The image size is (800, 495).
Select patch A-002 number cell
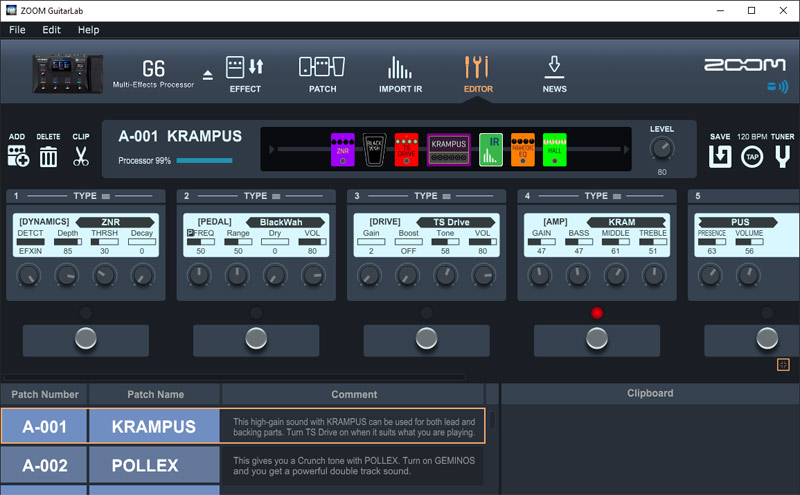click(x=44, y=465)
